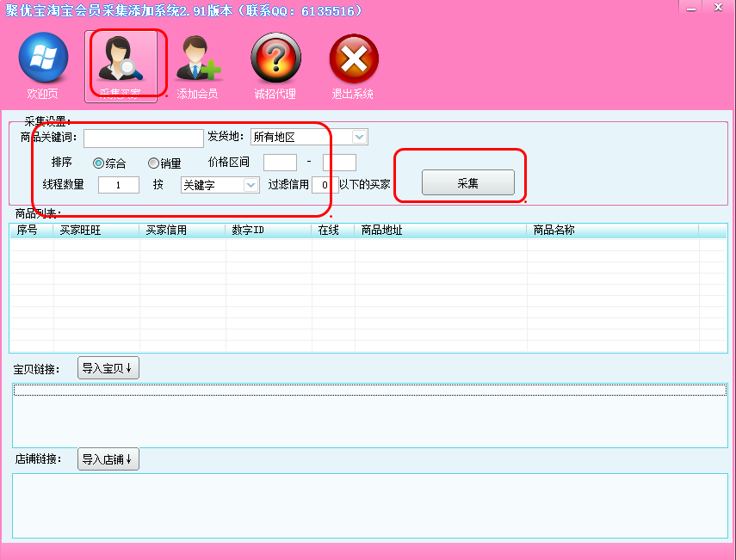Screen dimensions: 736x560
Task: Click inside the 宝贝链接 list box
Action: 370,415
